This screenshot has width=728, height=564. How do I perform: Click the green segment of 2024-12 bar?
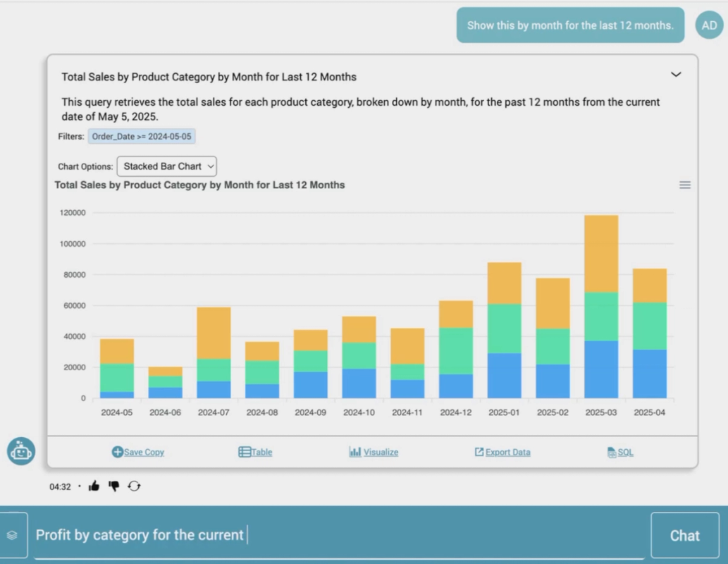[x=456, y=351]
